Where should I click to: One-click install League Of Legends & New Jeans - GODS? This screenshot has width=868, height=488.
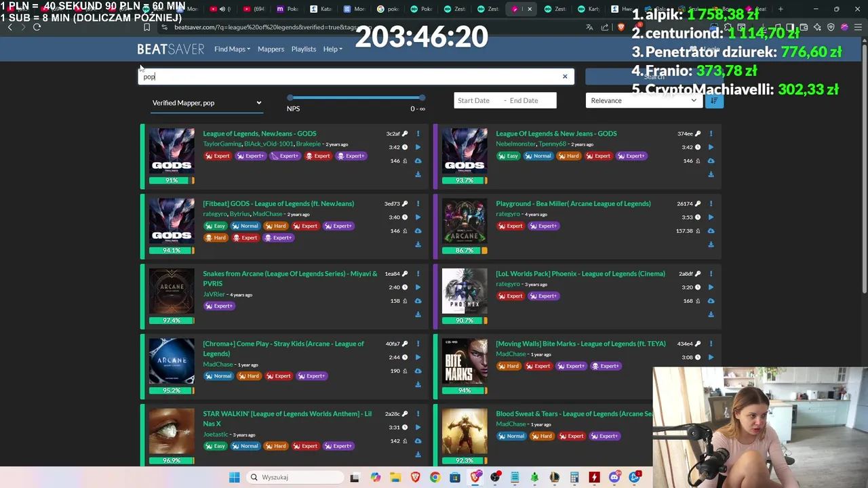coord(711,161)
